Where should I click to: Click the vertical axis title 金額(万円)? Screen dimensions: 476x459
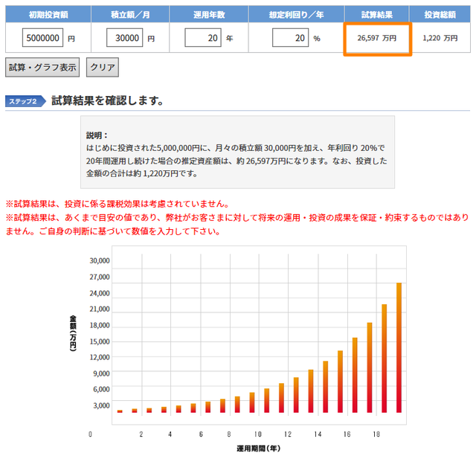tap(73, 333)
